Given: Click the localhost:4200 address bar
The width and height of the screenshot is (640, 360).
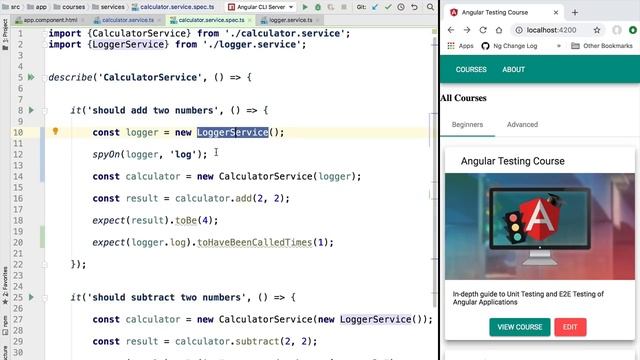Looking at the screenshot, I should [551, 30].
